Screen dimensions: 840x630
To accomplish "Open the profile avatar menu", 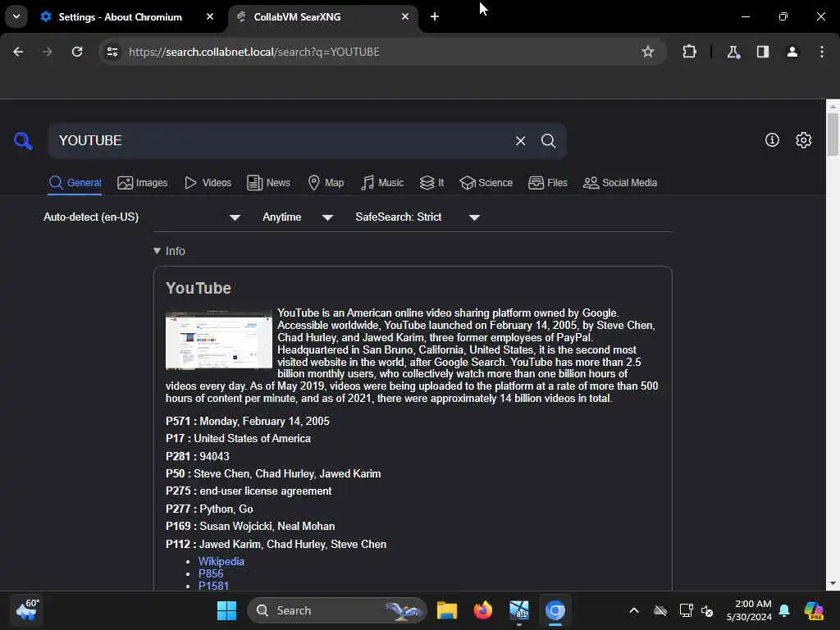I will click(792, 52).
